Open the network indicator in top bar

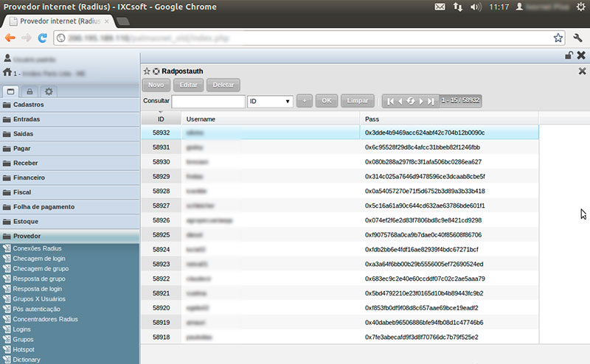click(458, 7)
